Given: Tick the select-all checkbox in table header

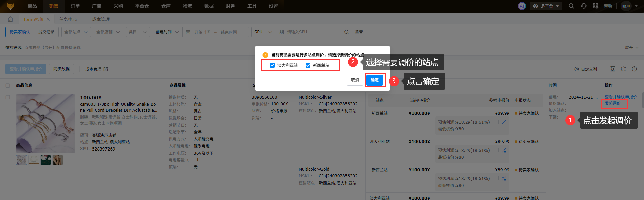Looking at the screenshot, I should pyautogui.click(x=8, y=85).
